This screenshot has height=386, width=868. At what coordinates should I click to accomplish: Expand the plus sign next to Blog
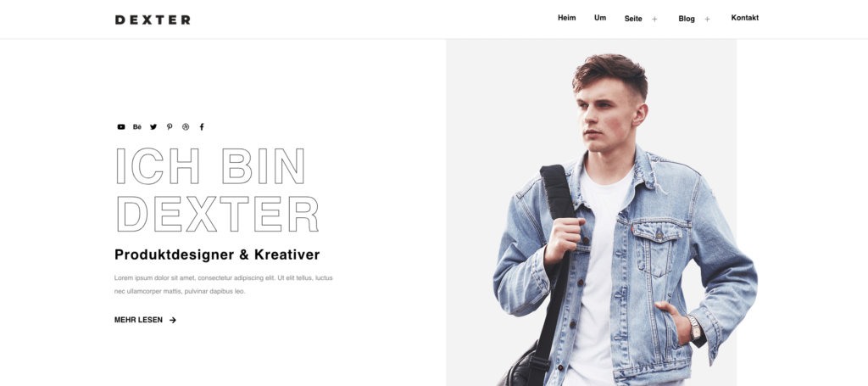tap(707, 19)
